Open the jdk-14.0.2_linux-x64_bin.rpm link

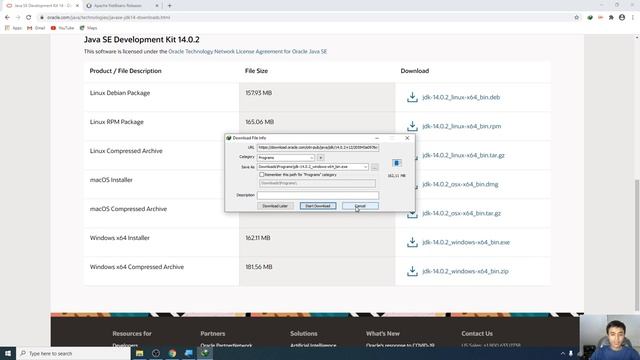[x=462, y=126]
